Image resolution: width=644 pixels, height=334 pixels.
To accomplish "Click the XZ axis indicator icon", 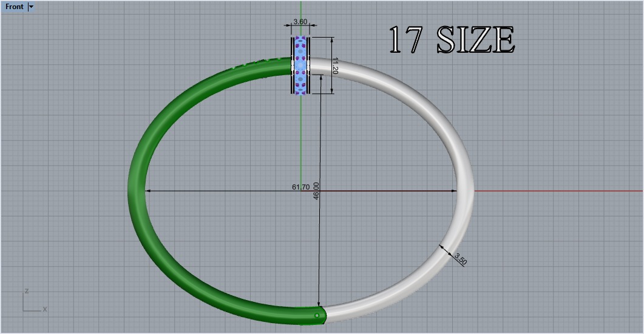I will [x=35, y=300].
